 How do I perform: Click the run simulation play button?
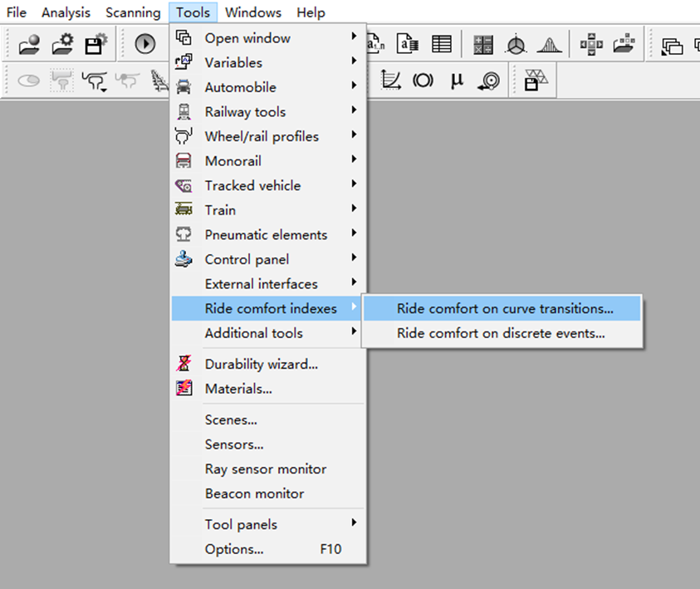[145, 45]
